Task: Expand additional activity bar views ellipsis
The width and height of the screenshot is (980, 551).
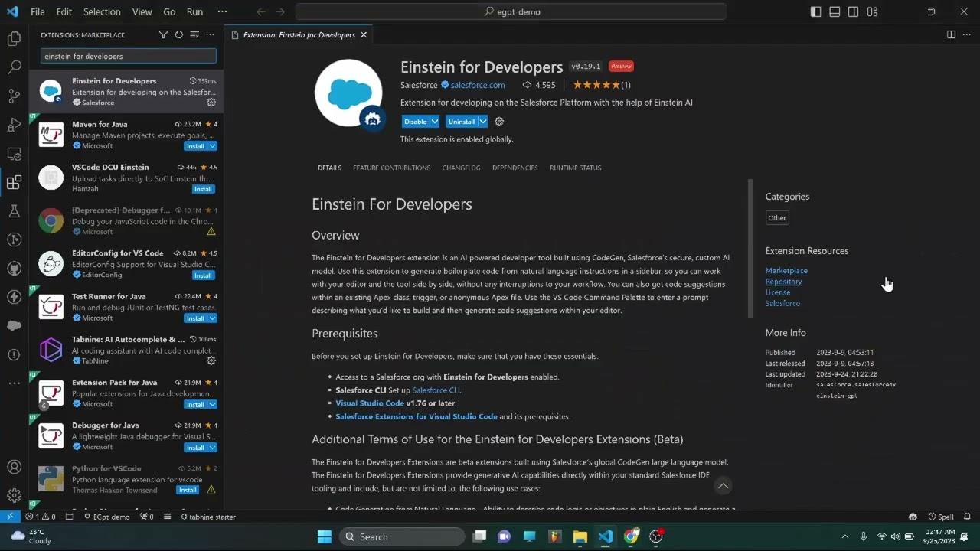Action: 14,383
